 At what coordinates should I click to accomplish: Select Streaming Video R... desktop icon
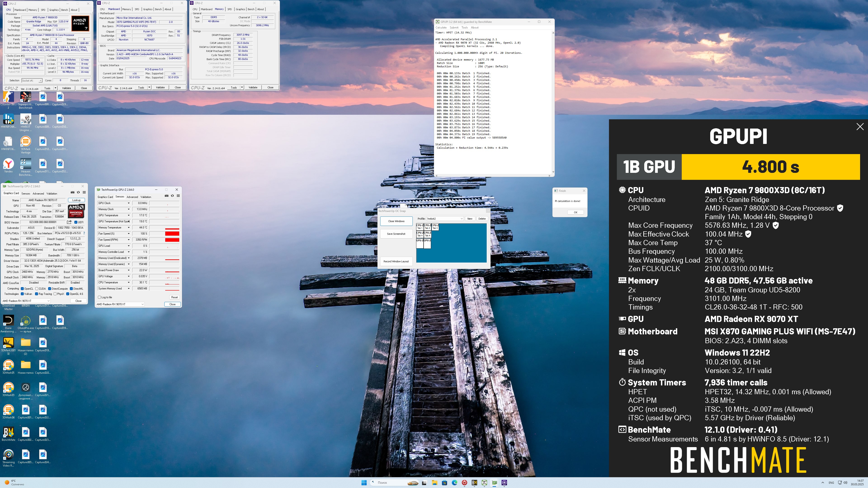8,458
